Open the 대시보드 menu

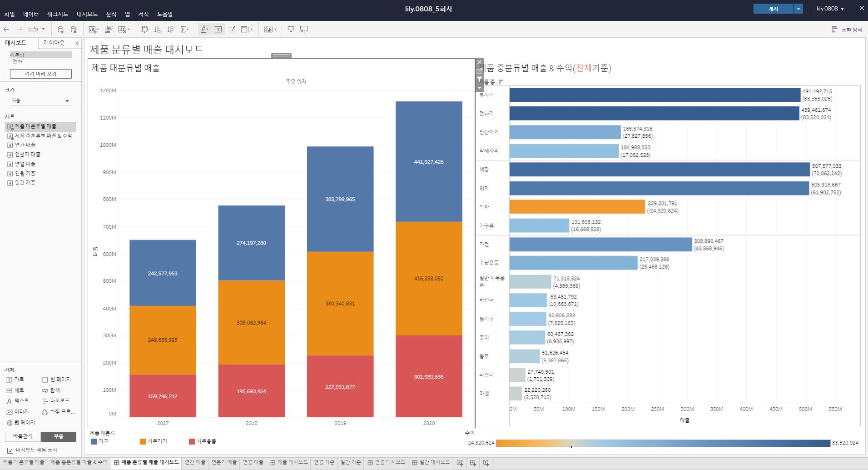pyautogui.click(x=87, y=14)
